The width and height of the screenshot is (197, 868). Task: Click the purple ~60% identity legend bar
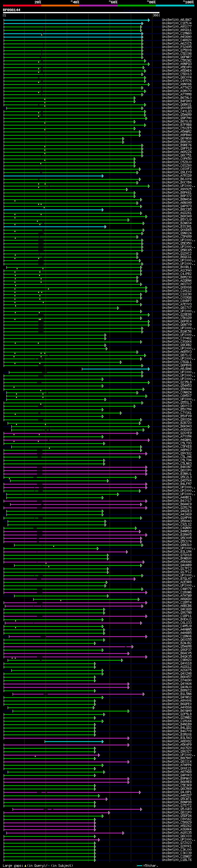pyautogui.click(x=98, y=6)
